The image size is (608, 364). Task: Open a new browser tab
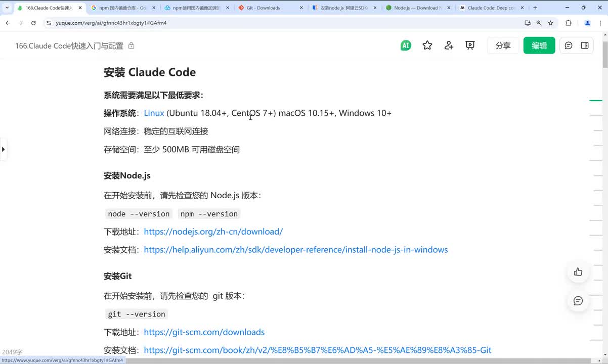535,8
